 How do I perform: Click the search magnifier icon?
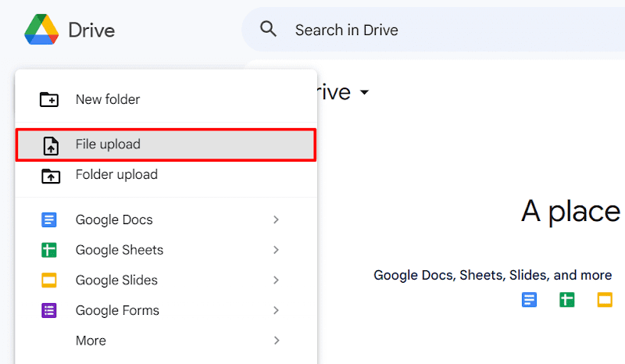point(269,30)
